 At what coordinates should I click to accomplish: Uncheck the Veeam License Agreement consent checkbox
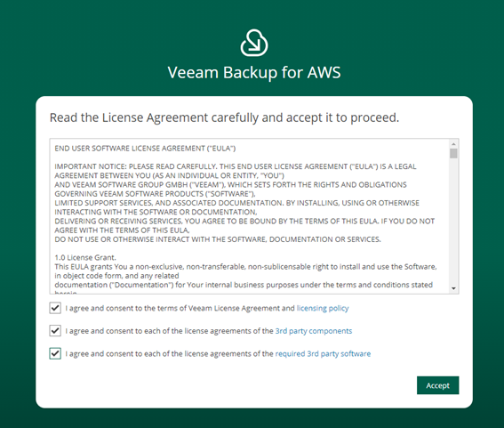(x=55, y=308)
